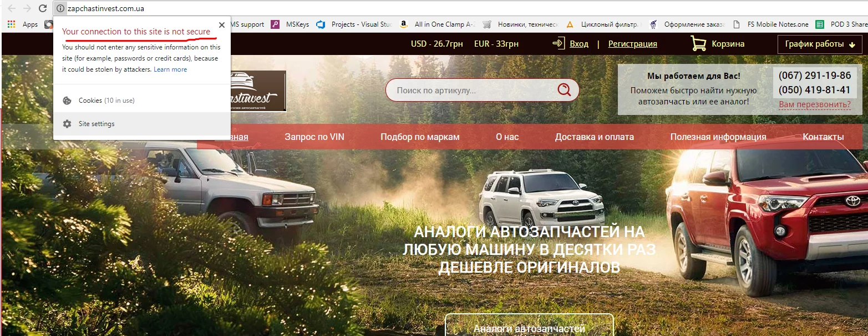Open the Корзина shopping cart
868x336 pixels.
[x=718, y=43]
